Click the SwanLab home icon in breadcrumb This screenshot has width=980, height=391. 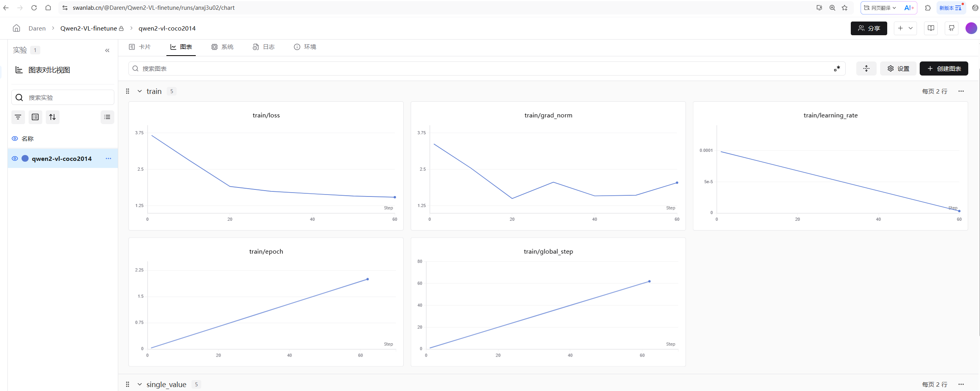[16, 28]
